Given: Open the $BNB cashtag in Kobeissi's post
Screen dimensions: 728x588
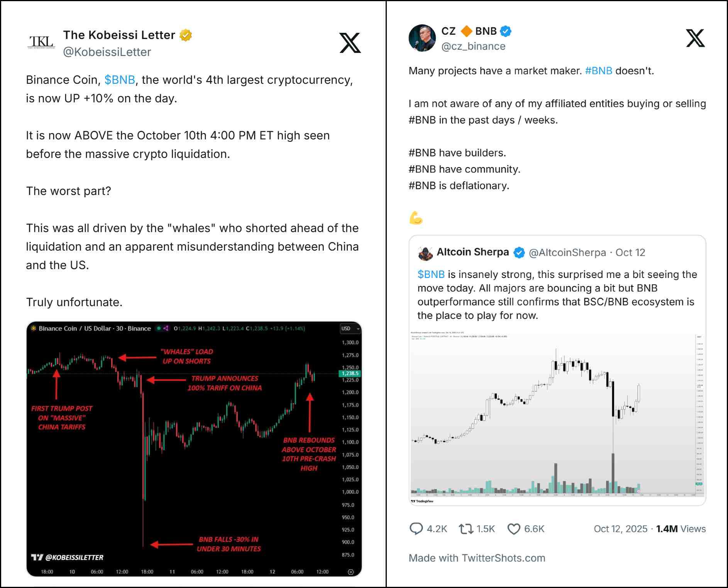Looking at the screenshot, I should [120, 80].
